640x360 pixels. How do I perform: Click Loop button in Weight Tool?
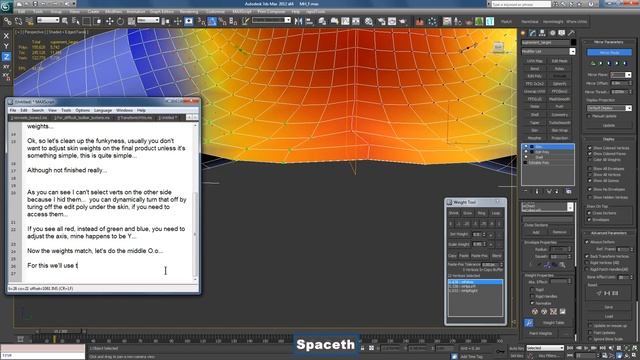coord(496,213)
